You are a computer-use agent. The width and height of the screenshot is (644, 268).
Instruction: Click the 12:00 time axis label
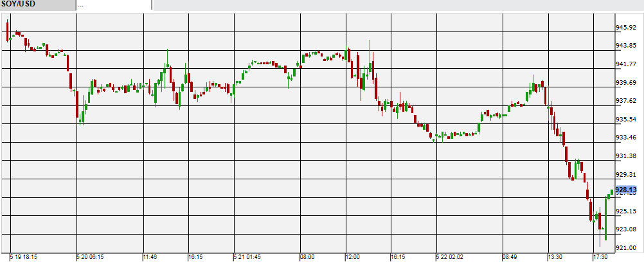coord(353,257)
